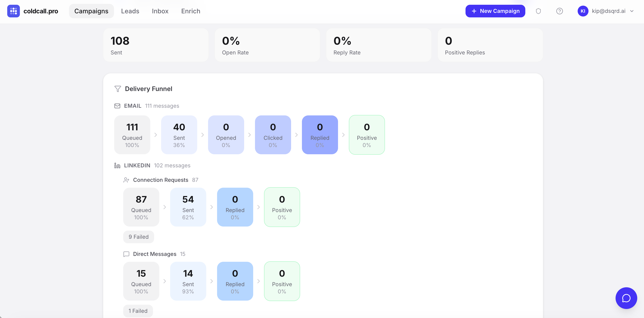Image resolution: width=644 pixels, height=318 pixels.
Task: Click the Delivery Funnel filter icon
Action: (x=118, y=89)
